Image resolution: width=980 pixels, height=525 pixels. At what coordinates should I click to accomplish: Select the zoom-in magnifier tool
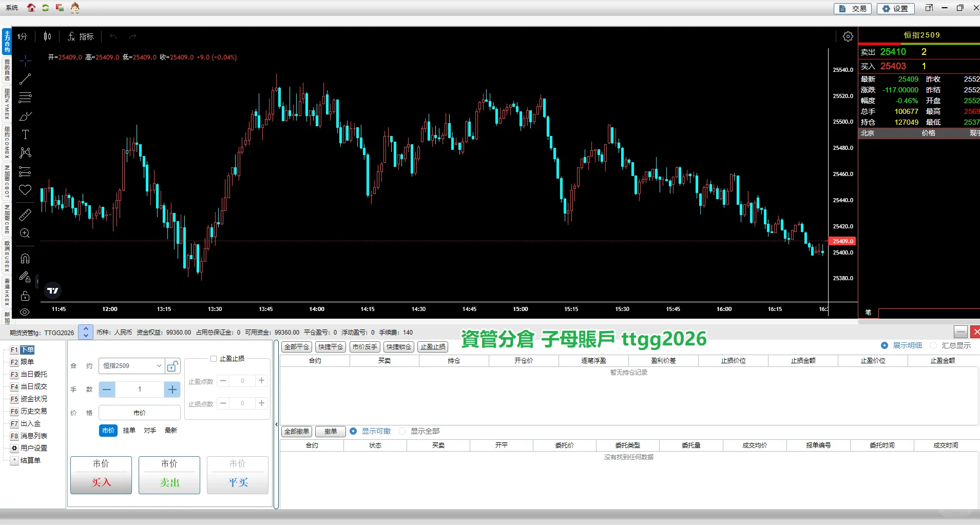pos(25,234)
